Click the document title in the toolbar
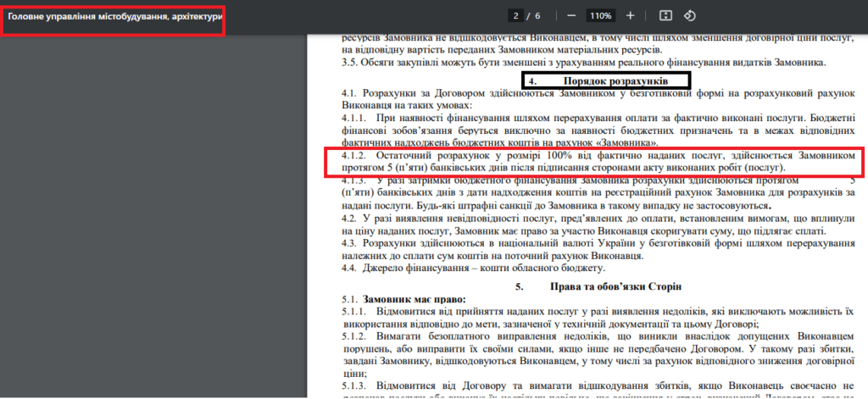868x399 pixels. 114,17
